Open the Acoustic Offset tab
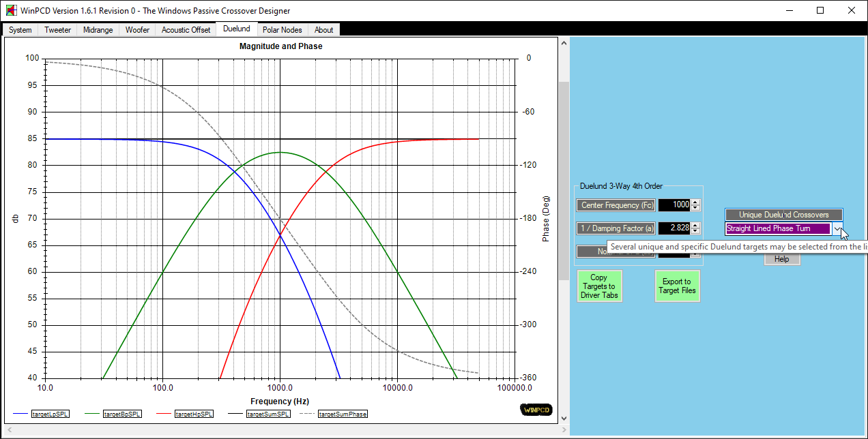 pos(186,30)
